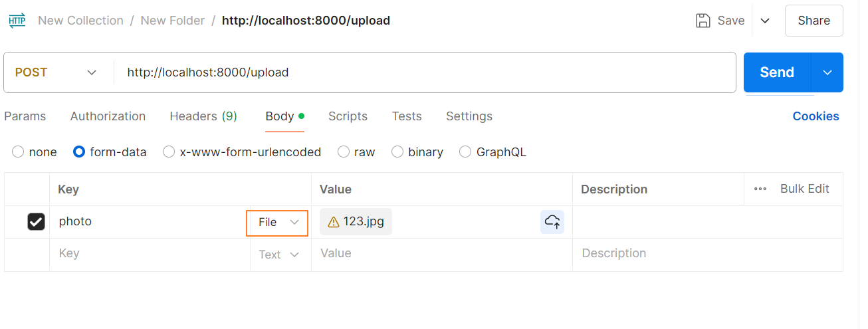
Task: Open the Authorization tab
Action: point(108,116)
